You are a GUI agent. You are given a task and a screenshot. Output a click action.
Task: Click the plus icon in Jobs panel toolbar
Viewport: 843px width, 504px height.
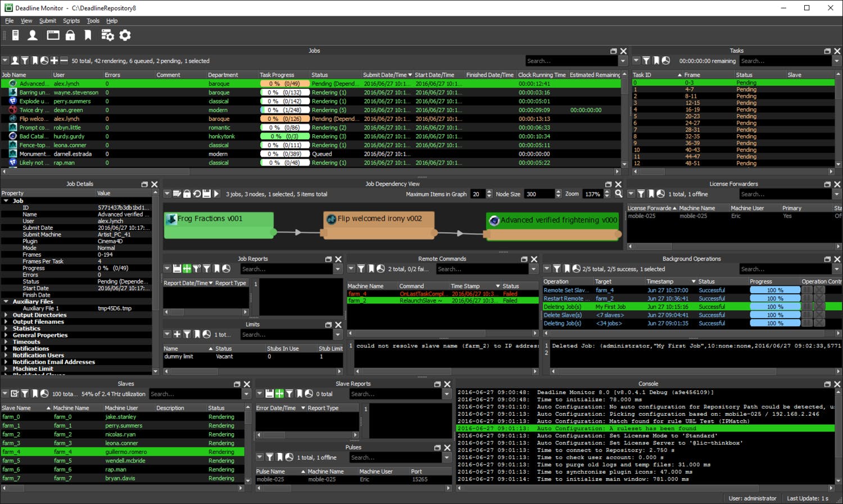tap(55, 61)
